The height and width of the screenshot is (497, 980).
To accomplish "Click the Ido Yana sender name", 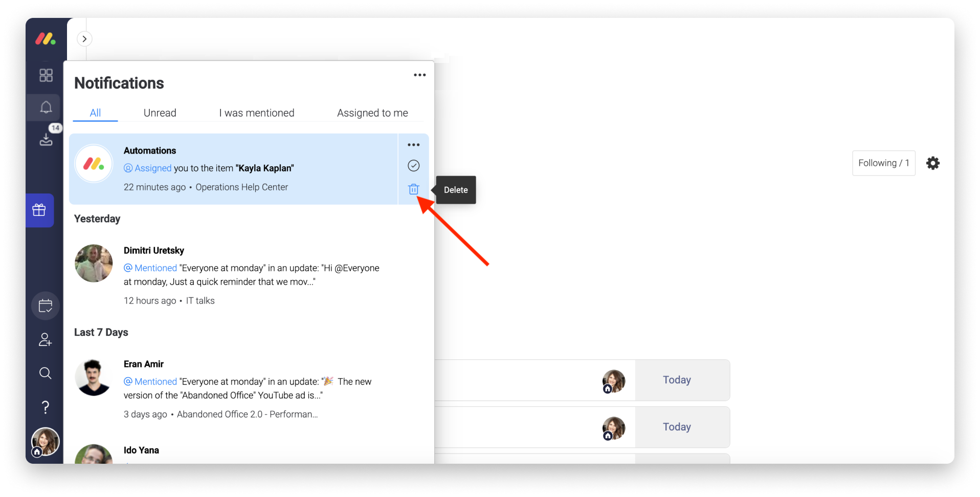I will pyautogui.click(x=141, y=450).
